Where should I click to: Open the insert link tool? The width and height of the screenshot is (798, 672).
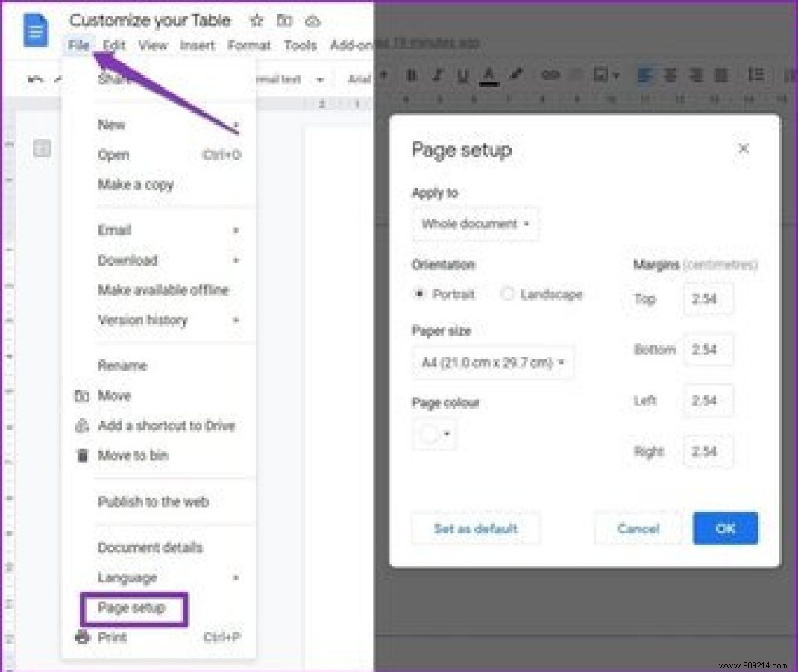549,75
